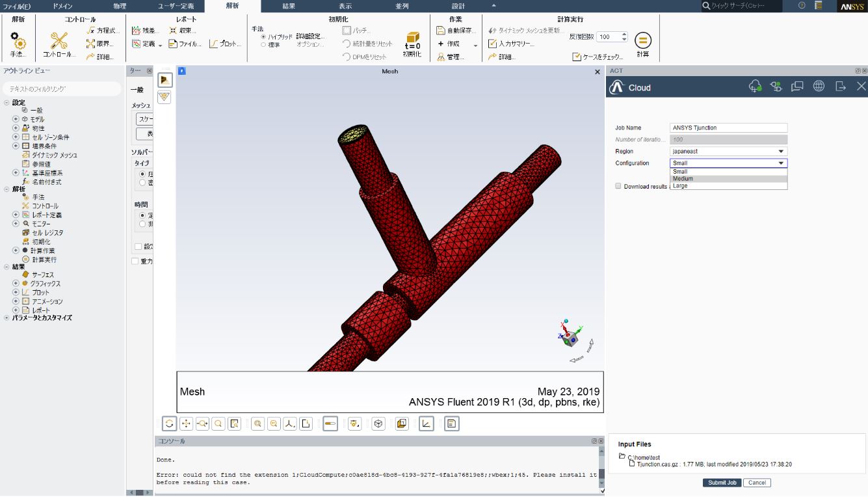
Task: Collapse the 設定 setup tree section
Action: [7, 102]
